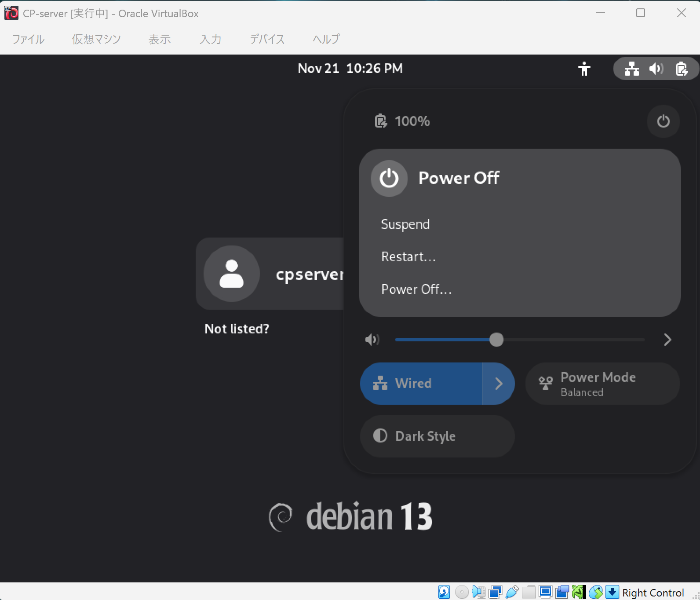
Task: Click the volume slider handle
Action: (x=496, y=340)
